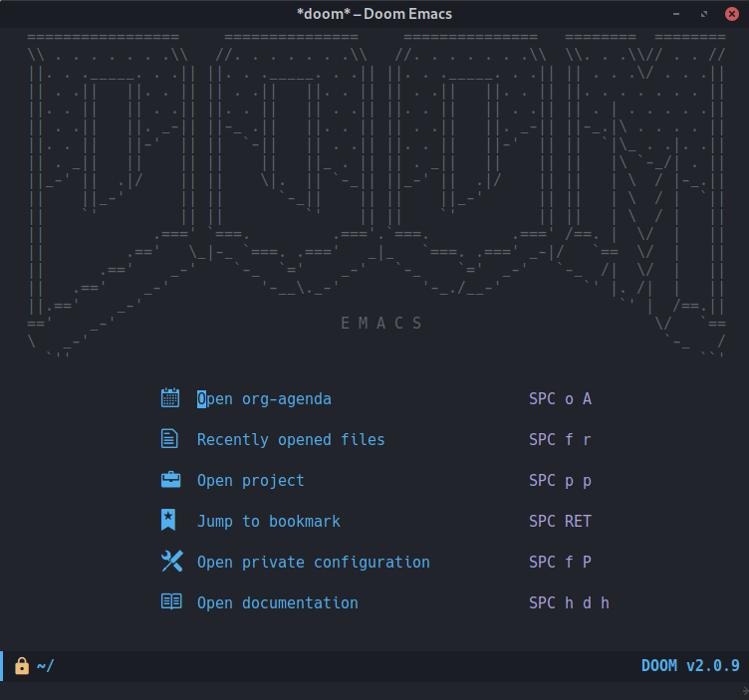Image resolution: width=749 pixels, height=700 pixels.
Task: Maximize the Doom Emacs window
Action: pos(703,14)
